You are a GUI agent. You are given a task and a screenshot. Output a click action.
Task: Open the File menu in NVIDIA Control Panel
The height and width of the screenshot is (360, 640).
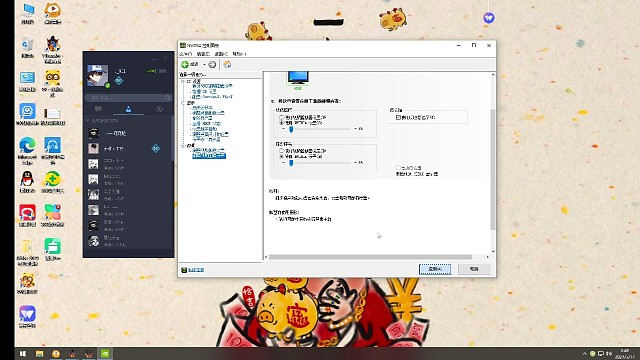tap(186, 54)
